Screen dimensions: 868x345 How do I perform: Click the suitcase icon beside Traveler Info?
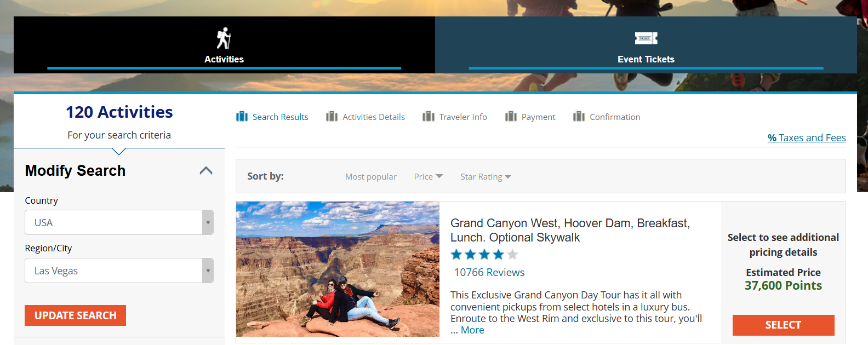(x=429, y=117)
